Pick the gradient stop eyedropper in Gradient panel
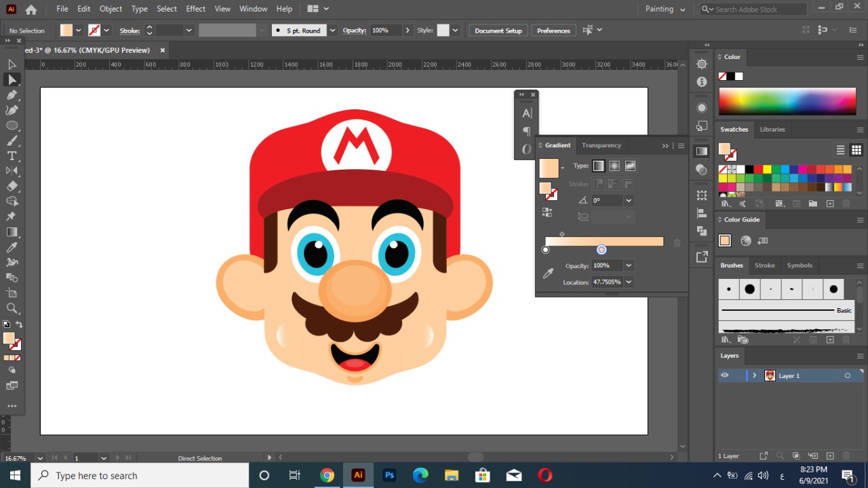868x488 pixels. tap(548, 273)
